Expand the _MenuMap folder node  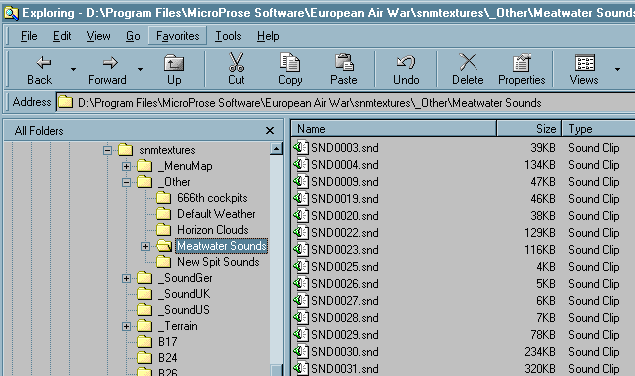click(x=126, y=166)
